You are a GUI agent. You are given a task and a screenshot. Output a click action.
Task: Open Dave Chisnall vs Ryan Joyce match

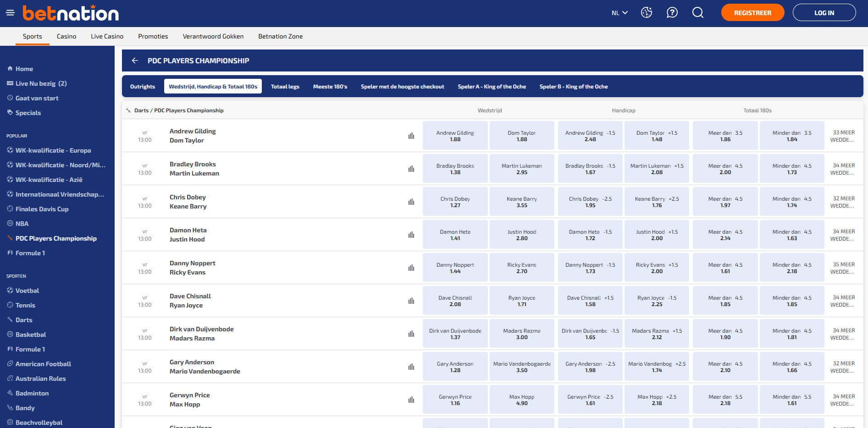coord(190,301)
